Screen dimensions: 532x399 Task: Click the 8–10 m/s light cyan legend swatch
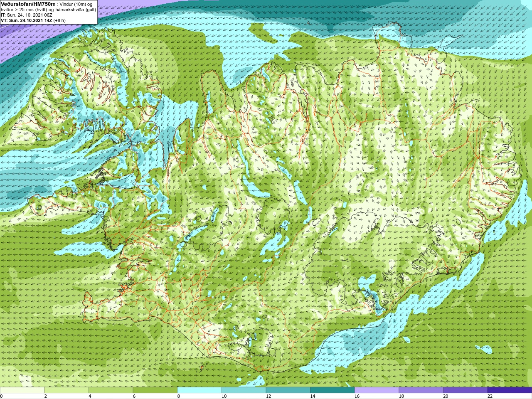pos(199,390)
